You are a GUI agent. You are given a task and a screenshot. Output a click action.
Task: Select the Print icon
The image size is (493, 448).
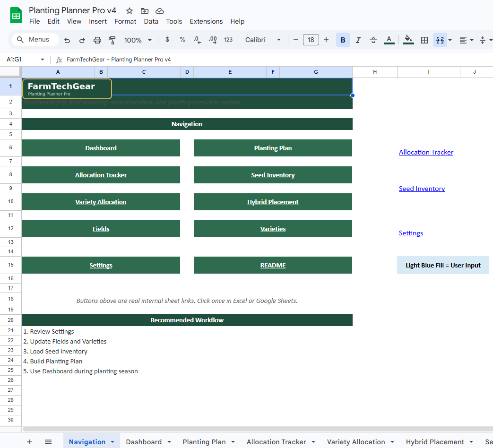pyautogui.click(x=97, y=40)
